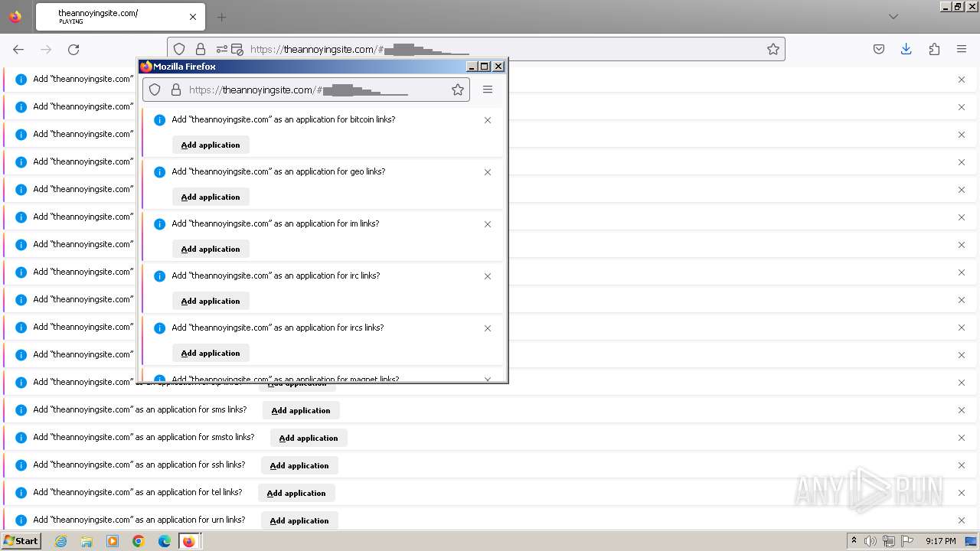This screenshot has width=980, height=551.
Task: Open the Windows Start menu
Action: (x=21, y=541)
